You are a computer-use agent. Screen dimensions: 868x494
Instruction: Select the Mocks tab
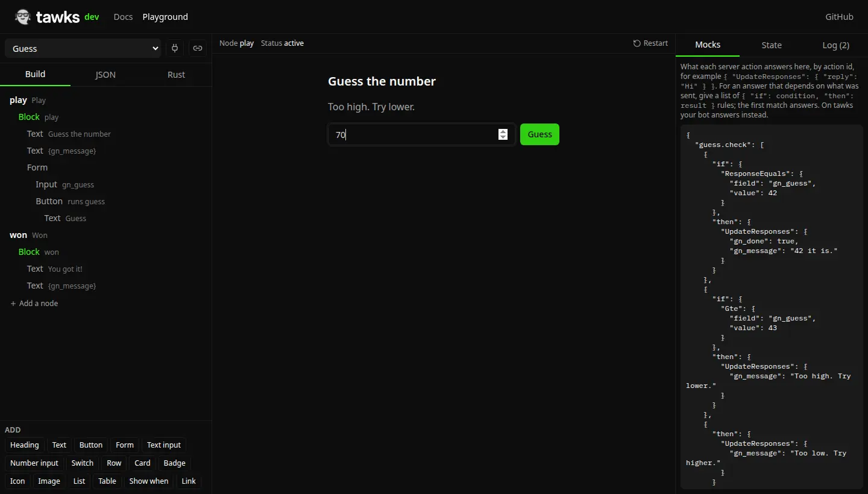tap(708, 45)
